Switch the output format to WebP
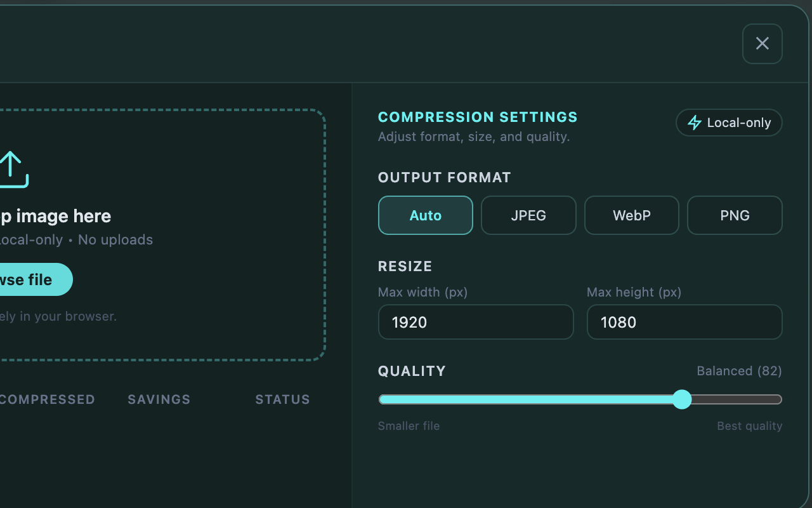 pos(632,215)
